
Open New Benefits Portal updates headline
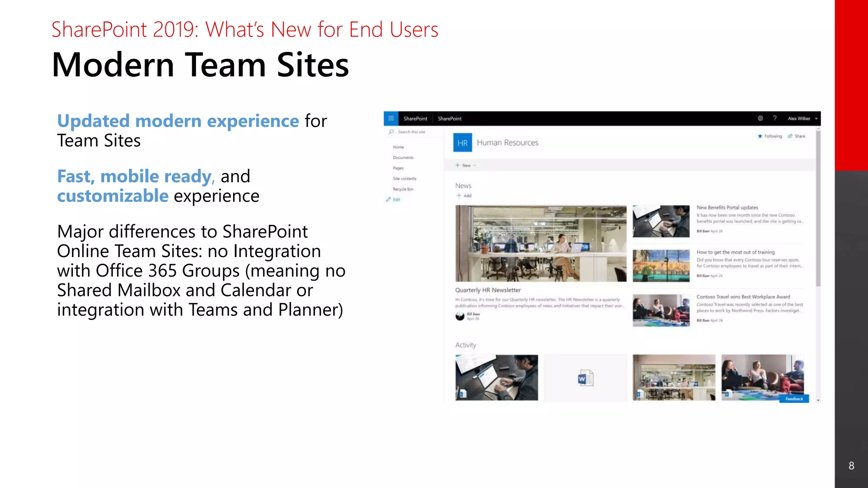click(727, 208)
